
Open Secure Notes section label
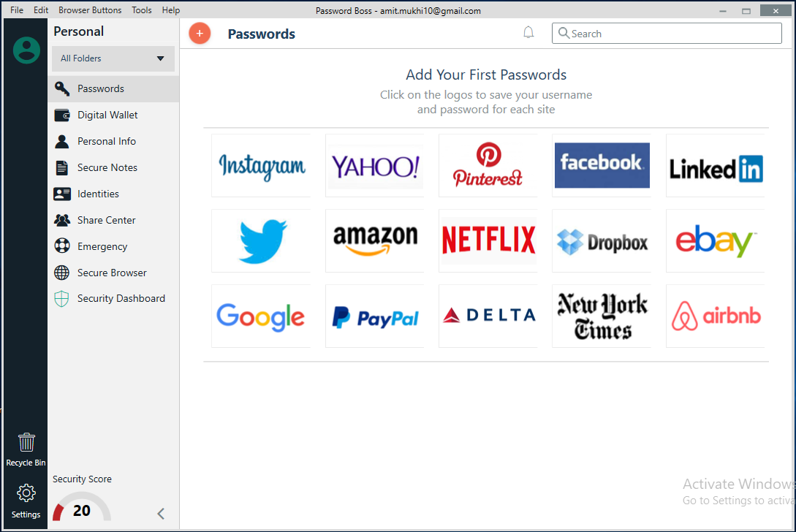click(107, 167)
